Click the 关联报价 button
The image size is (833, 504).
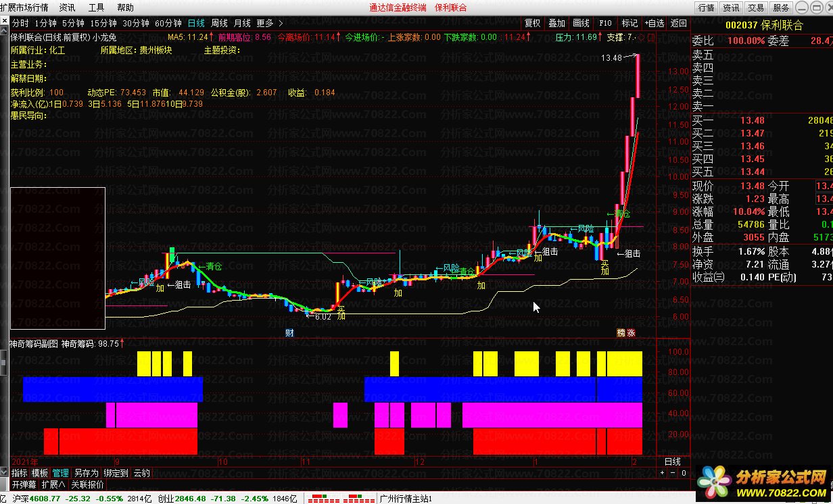click(x=87, y=484)
